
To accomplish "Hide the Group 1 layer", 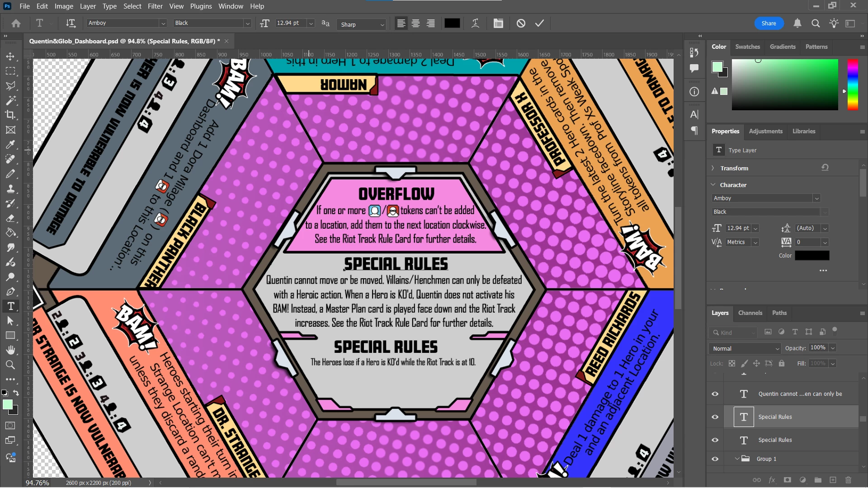I will point(715,459).
